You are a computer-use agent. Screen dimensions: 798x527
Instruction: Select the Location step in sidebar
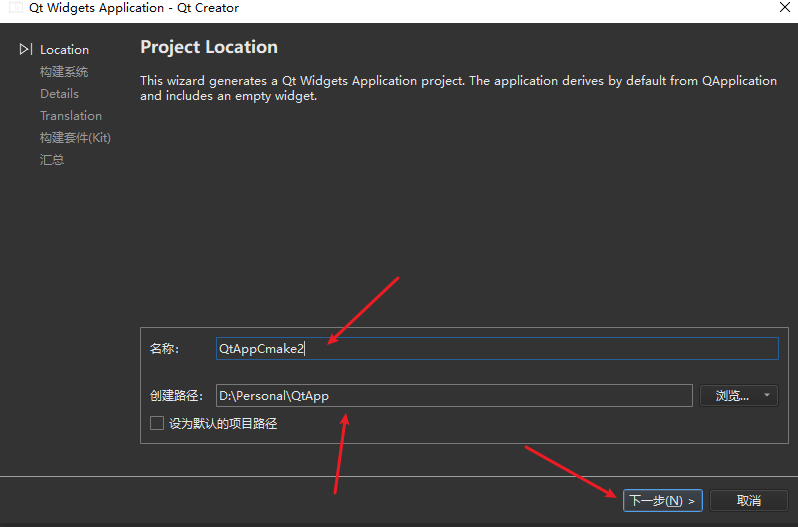point(64,49)
